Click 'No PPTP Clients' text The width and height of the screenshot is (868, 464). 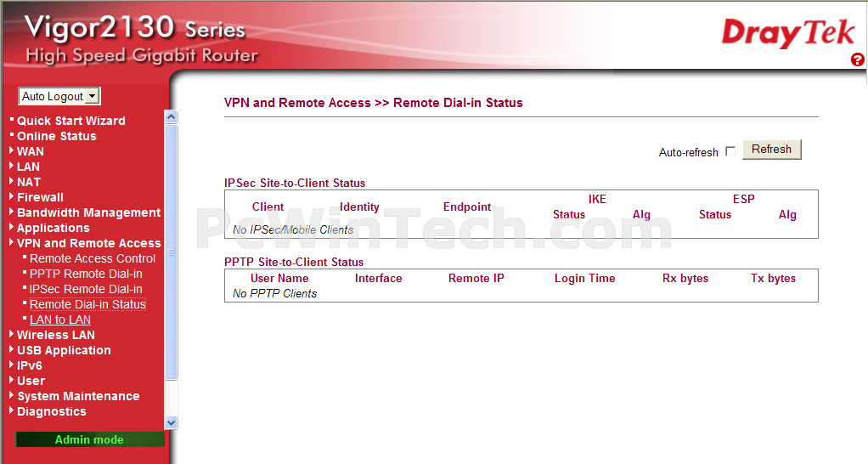274,293
